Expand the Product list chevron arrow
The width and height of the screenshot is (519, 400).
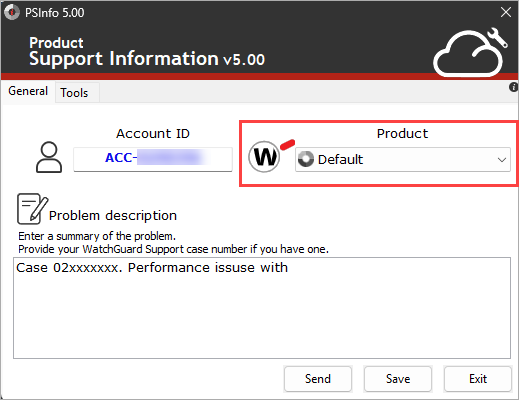(x=502, y=160)
